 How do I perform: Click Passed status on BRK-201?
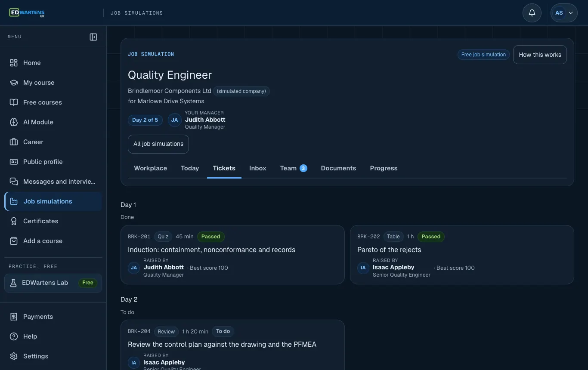click(x=211, y=237)
